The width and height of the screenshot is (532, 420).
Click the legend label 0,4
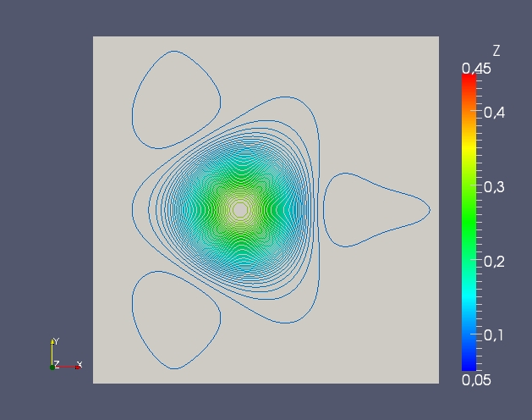494,113
